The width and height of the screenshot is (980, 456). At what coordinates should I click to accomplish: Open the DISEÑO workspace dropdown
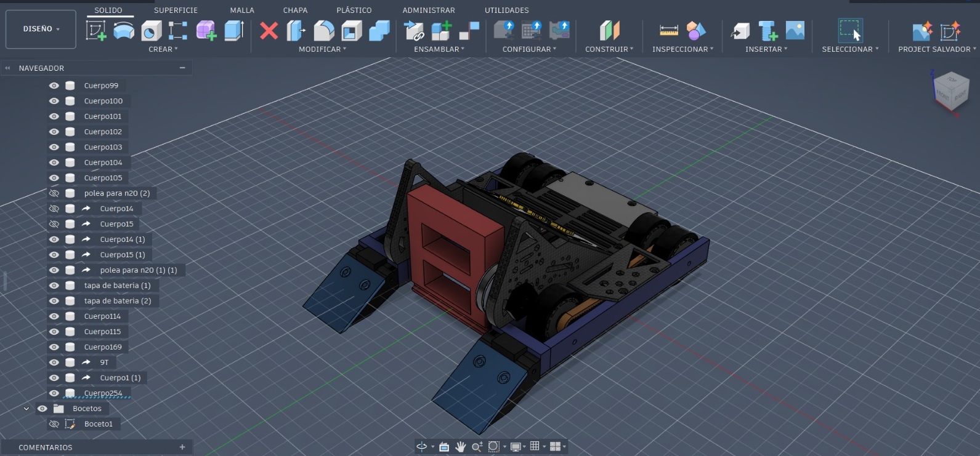tap(41, 29)
